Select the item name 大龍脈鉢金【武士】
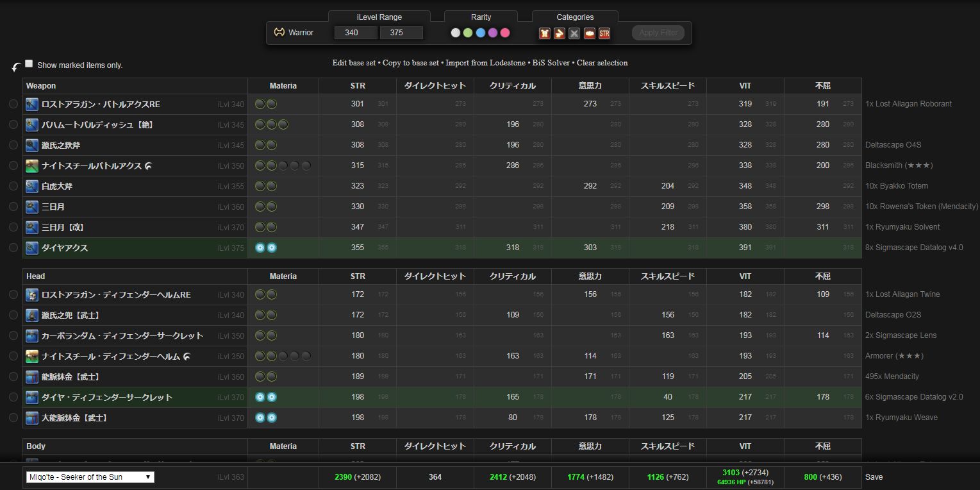Viewport: 980px width, 490px height. coord(74,418)
